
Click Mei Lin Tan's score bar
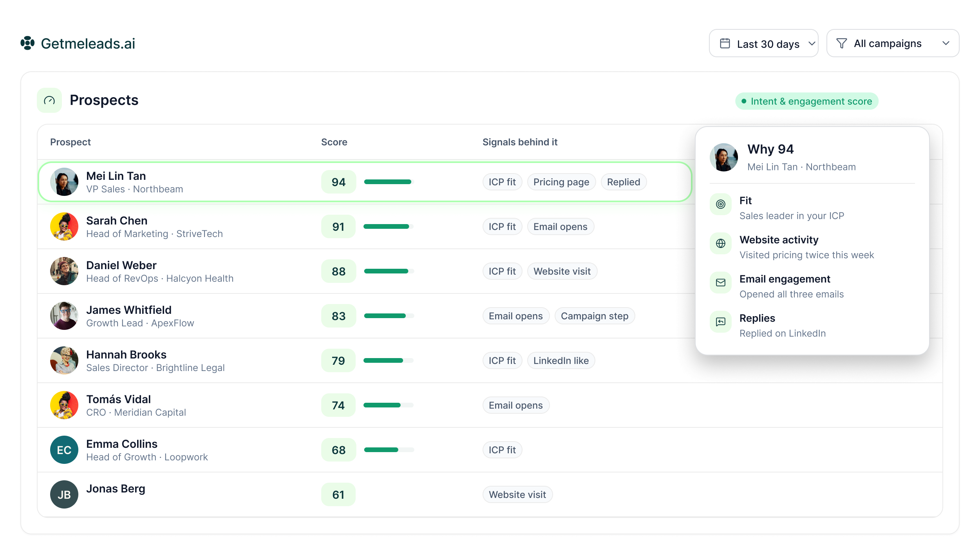click(389, 182)
